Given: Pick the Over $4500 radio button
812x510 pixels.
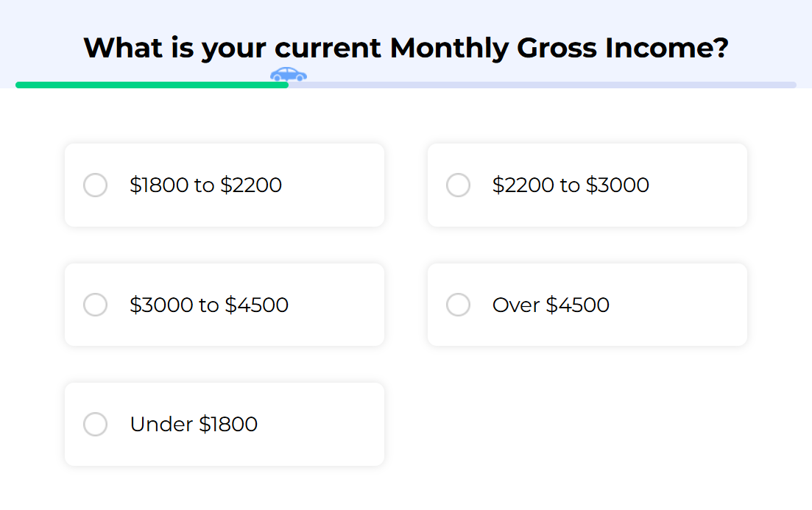Looking at the screenshot, I should 459,305.
